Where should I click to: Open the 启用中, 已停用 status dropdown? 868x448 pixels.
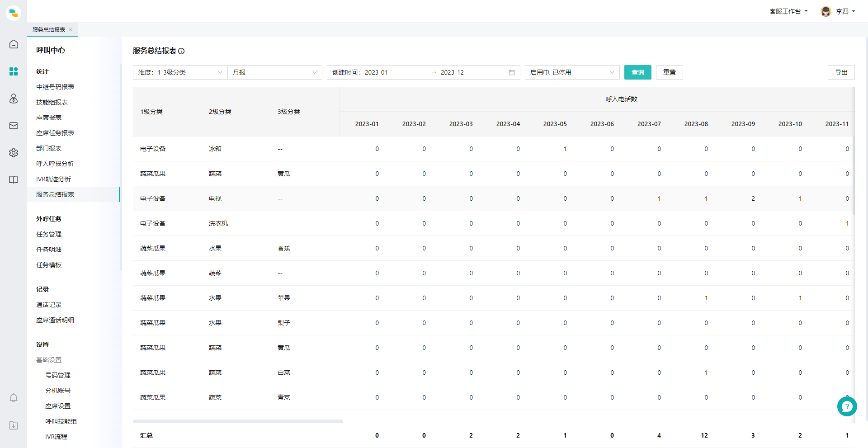click(572, 72)
